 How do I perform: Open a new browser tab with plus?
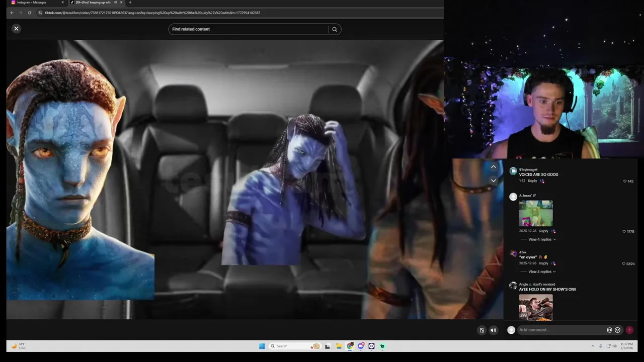click(x=130, y=3)
